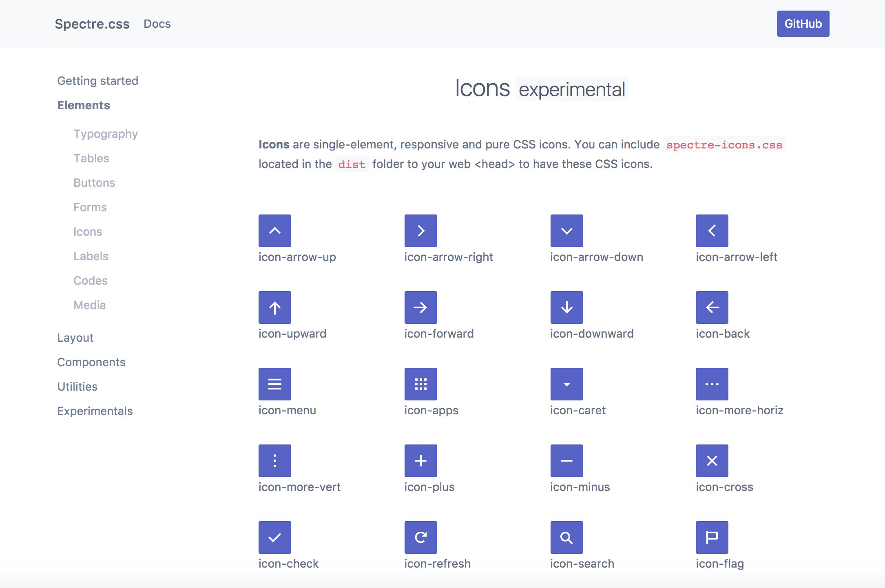Select the icon-downward arrow icon
Screen dimensions: 885x588
tap(567, 307)
